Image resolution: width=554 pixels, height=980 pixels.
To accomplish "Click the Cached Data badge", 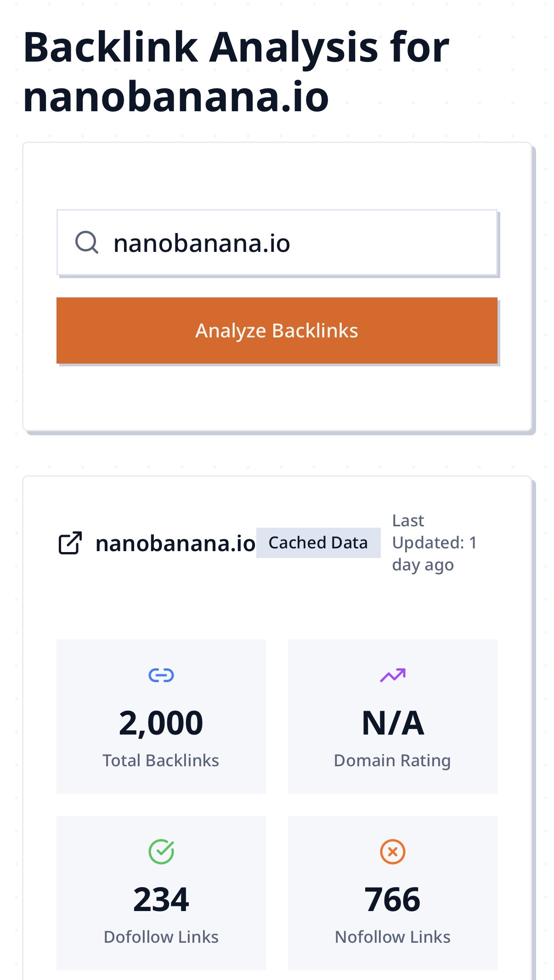I will [318, 543].
